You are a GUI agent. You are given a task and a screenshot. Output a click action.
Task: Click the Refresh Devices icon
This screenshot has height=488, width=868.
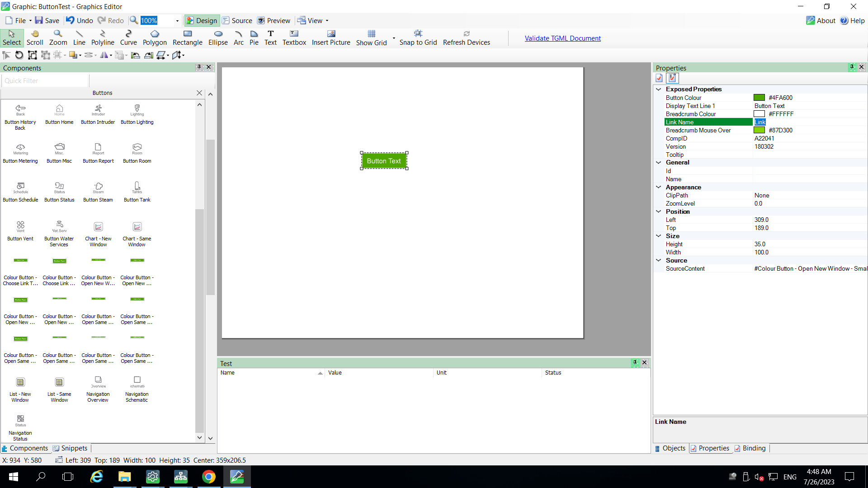point(467,38)
